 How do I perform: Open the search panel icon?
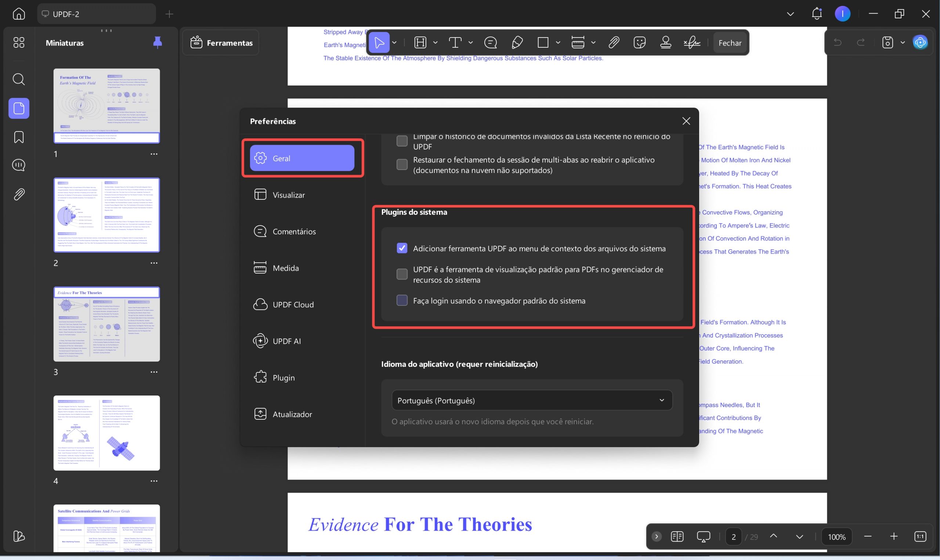click(19, 79)
